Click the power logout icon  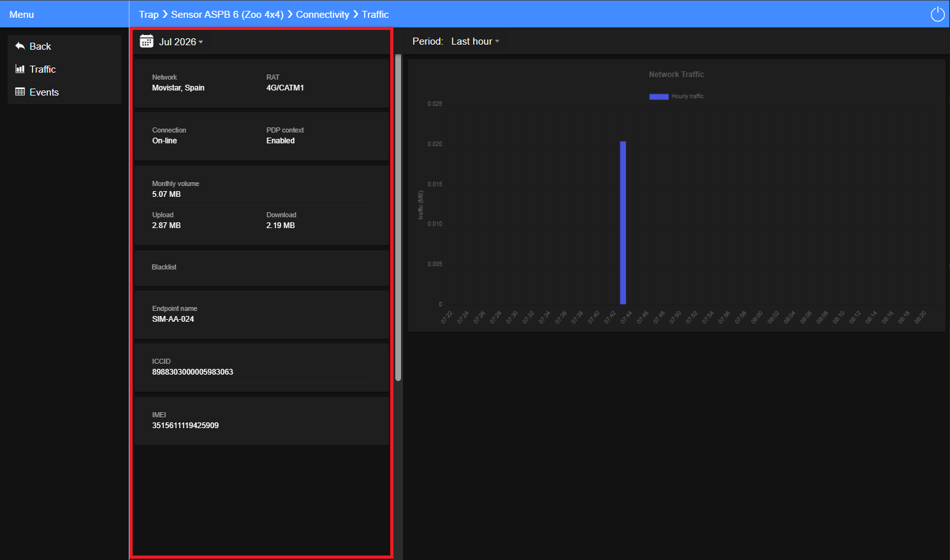[937, 14]
